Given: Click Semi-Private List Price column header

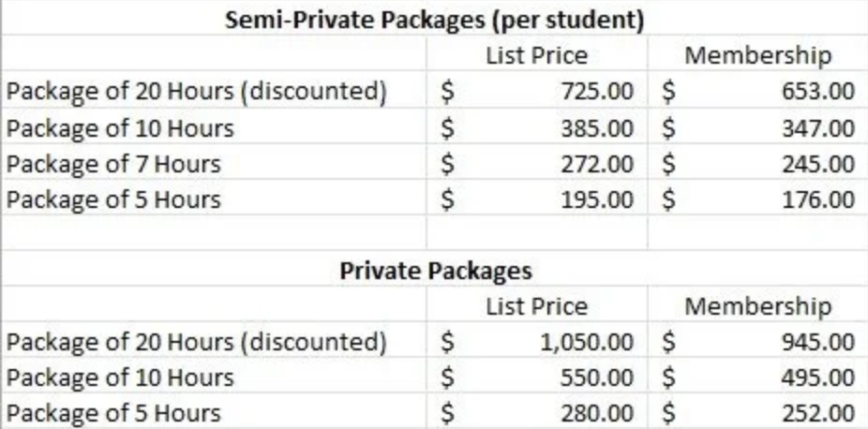Looking at the screenshot, I should point(537,54).
